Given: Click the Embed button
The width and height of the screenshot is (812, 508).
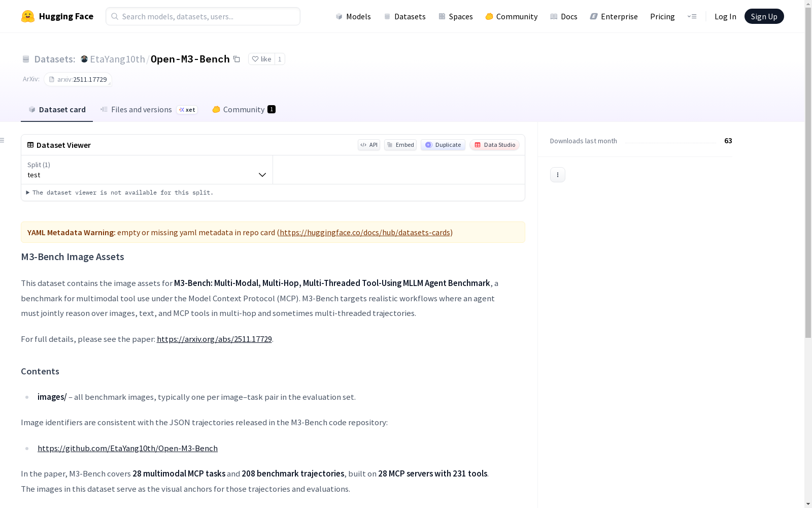Looking at the screenshot, I should click(400, 145).
